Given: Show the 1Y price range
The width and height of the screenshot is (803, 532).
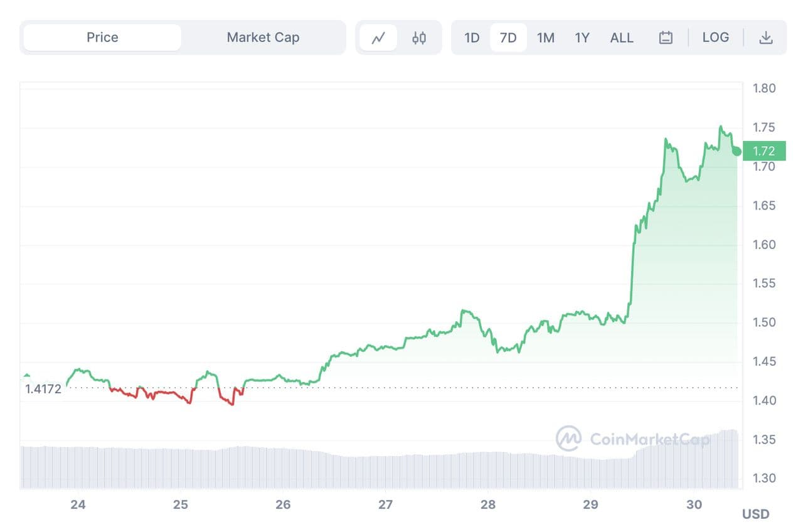Looking at the screenshot, I should [x=582, y=38].
